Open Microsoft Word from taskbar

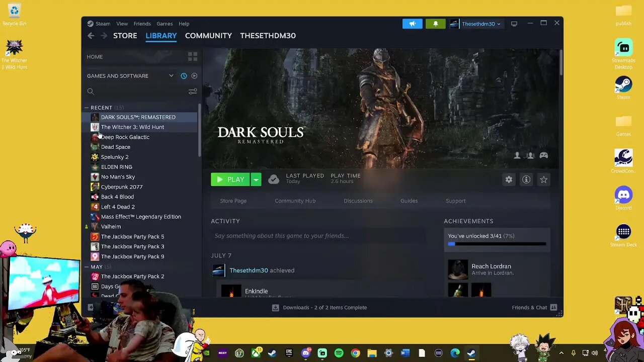[x=405, y=353]
